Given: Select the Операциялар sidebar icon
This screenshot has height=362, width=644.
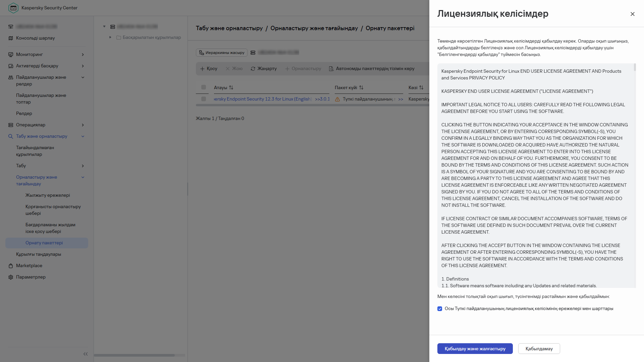Looking at the screenshot, I should tap(10, 125).
